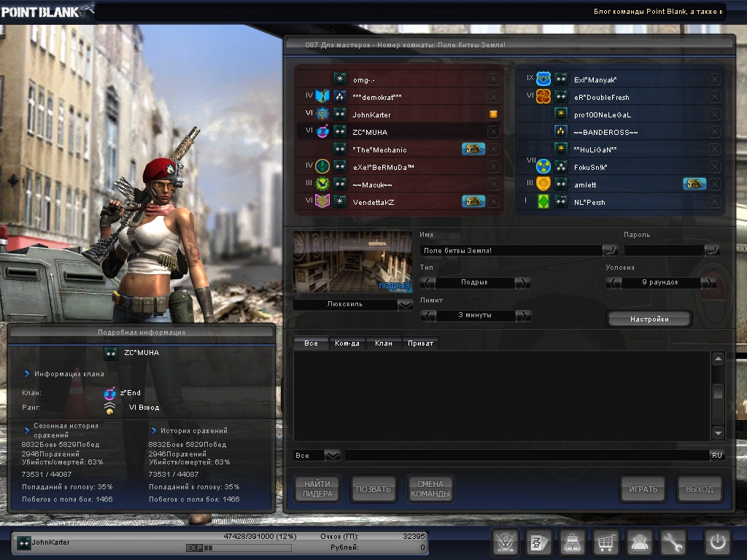
Task: Open the wrench options icon
Action: (x=673, y=542)
